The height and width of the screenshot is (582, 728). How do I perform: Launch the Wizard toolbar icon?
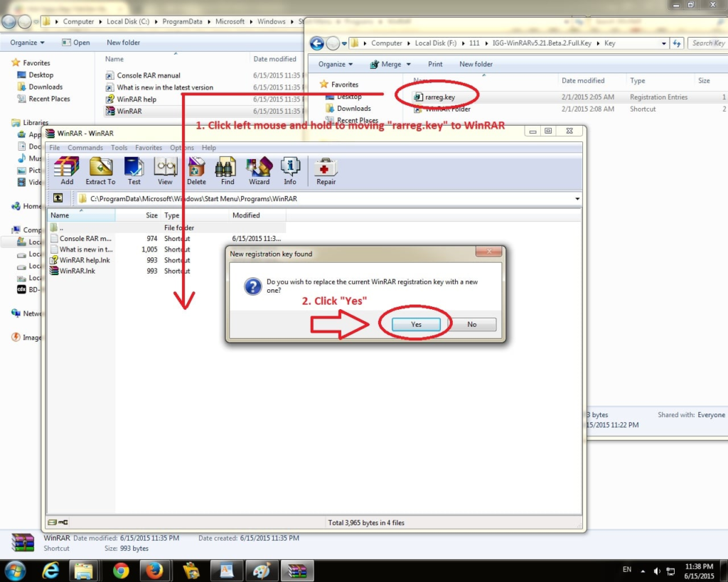259,171
